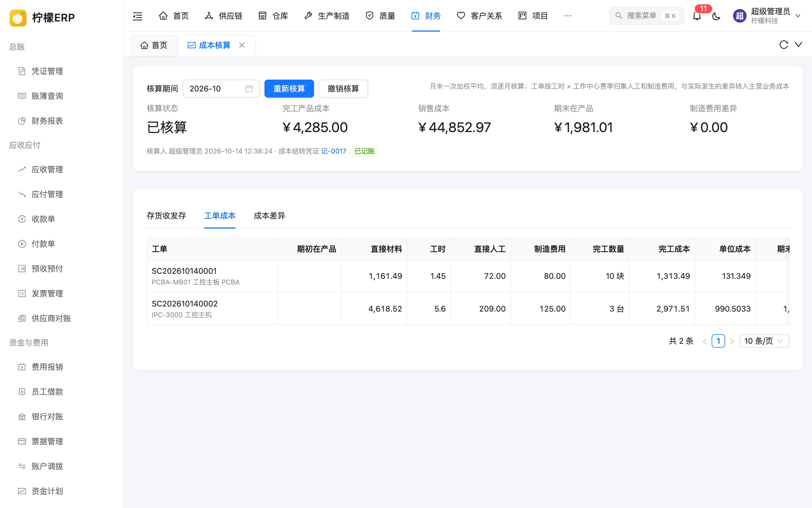Screen dimensions: 812x508
Task: Toggle dark mode moon icon
Action: pos(716,16)
